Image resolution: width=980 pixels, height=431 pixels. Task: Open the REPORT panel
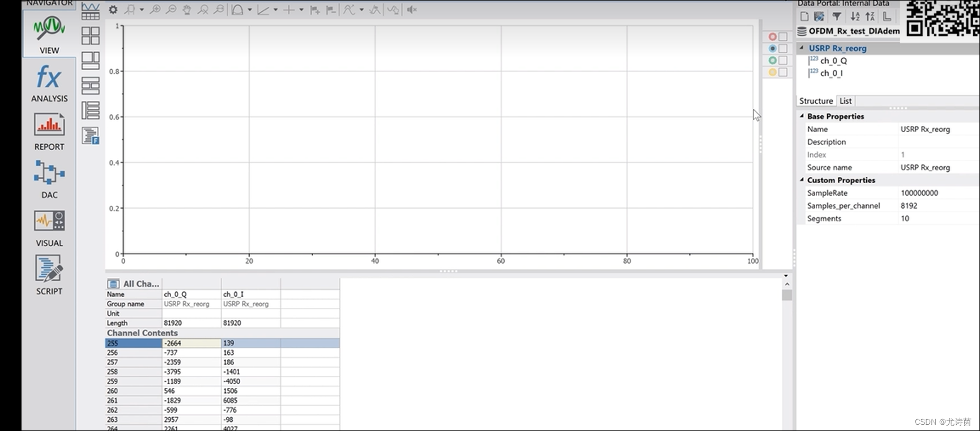click(x=49, y=132)
